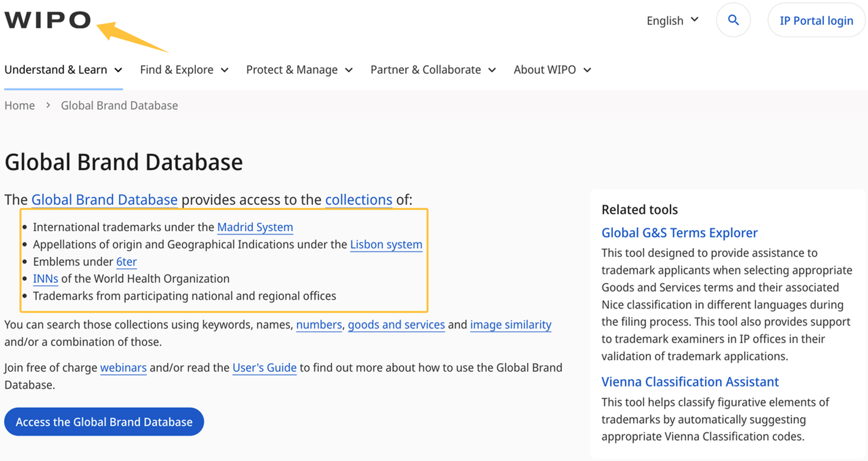Open the Lisbon system link
The height and width of the screenshot is (461, 868).
386,244
